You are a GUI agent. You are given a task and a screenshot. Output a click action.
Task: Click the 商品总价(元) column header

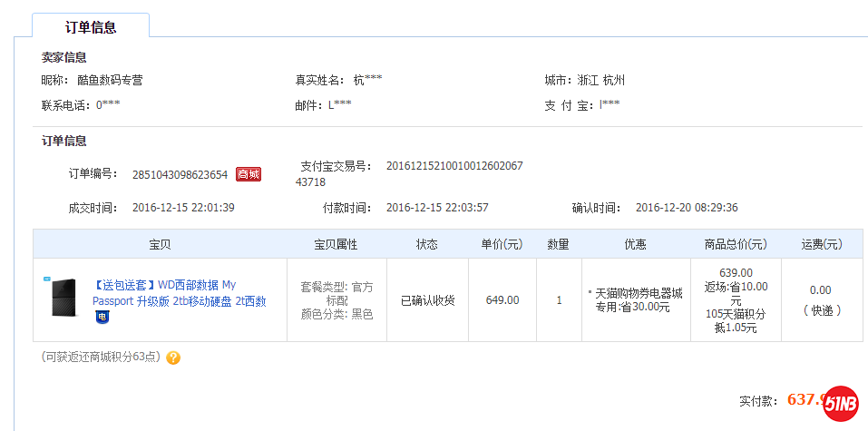tap(736, 244)
